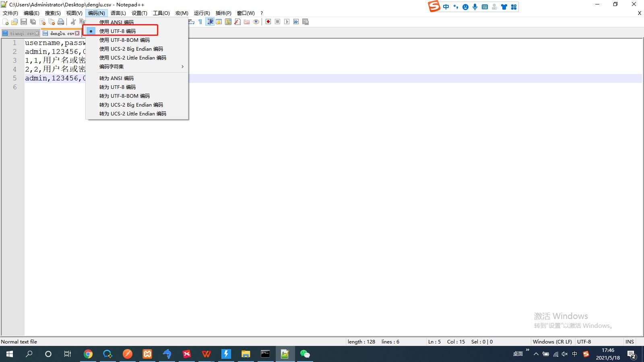The width and height of the screenshot is (644, 362).
Task: Click the Sogou input method logo
Action: tap(434, 6)
